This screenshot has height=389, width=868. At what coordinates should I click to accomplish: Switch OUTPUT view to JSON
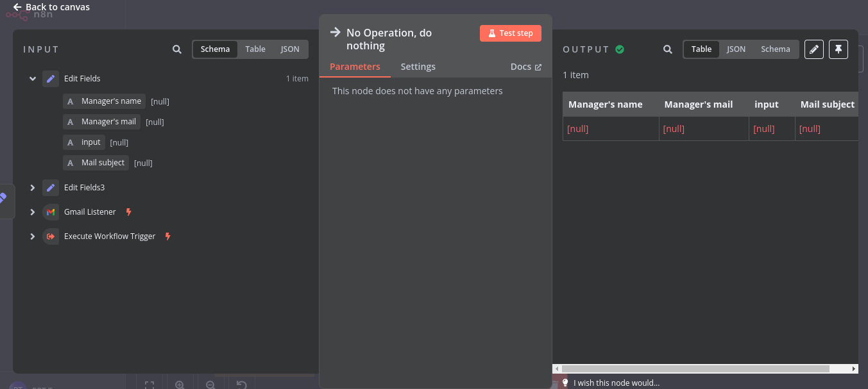pyautogui.click(x=736, y=49)
